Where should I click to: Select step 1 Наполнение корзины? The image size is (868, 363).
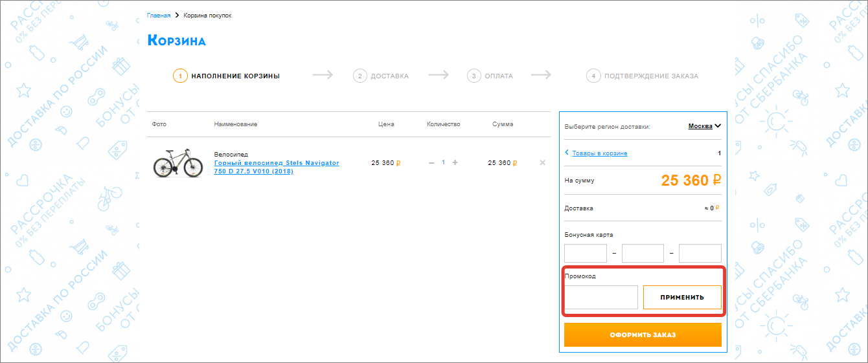pos(227,76)
